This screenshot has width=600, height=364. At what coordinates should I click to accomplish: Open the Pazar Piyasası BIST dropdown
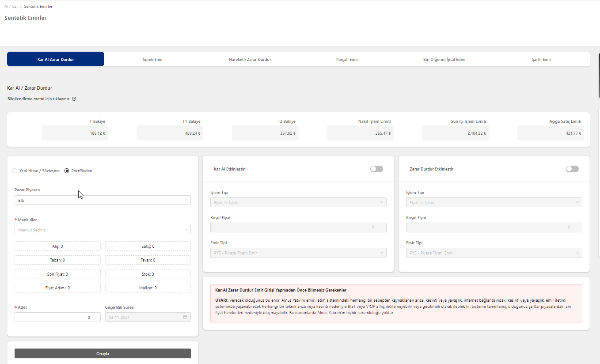click(103, 200)
